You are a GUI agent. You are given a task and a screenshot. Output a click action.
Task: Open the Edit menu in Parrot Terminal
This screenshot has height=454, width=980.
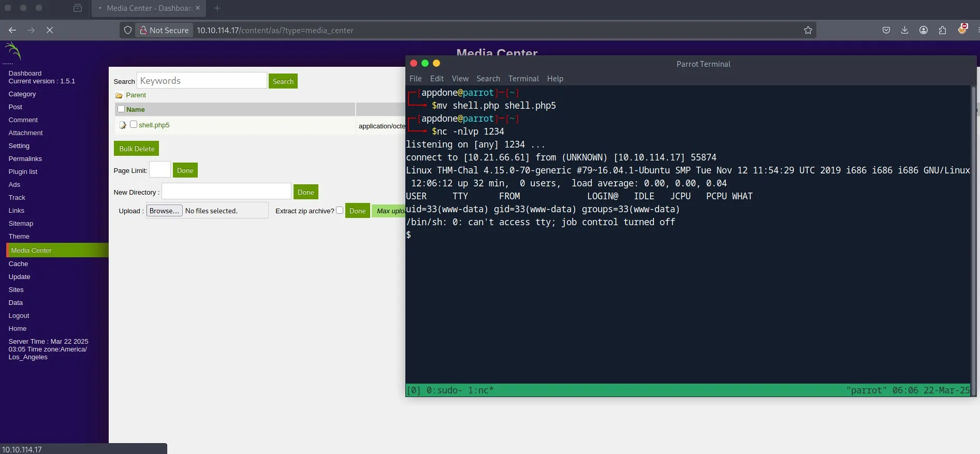pos(437,79)
